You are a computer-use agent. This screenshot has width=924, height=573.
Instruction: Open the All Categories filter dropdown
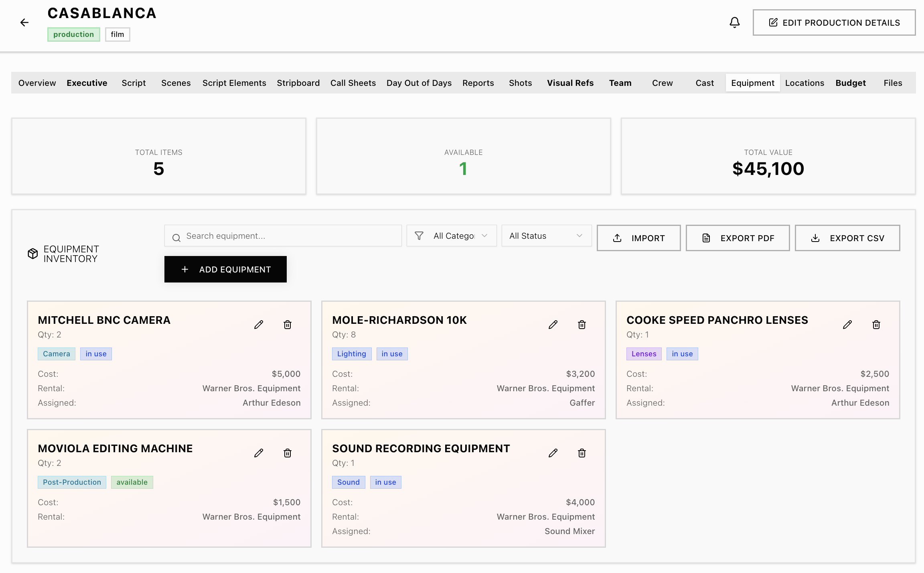(x=452, y=236)
